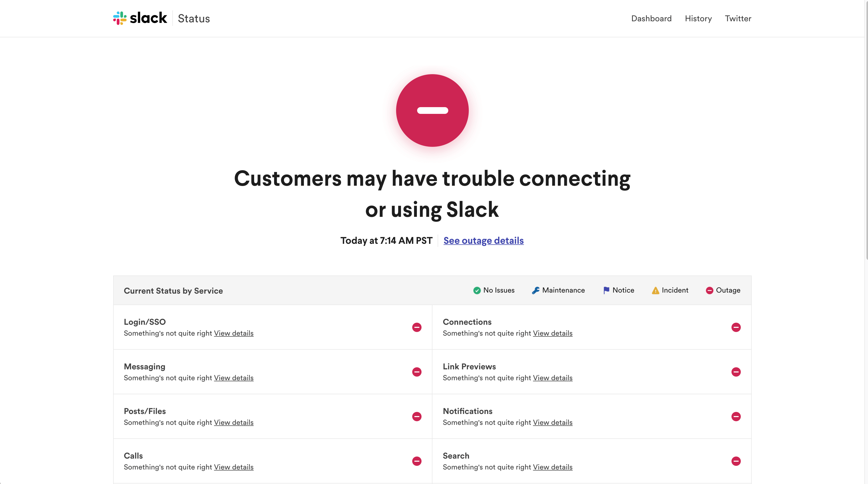View details for Connections
The image size is (868, 484).
point(553,333)
